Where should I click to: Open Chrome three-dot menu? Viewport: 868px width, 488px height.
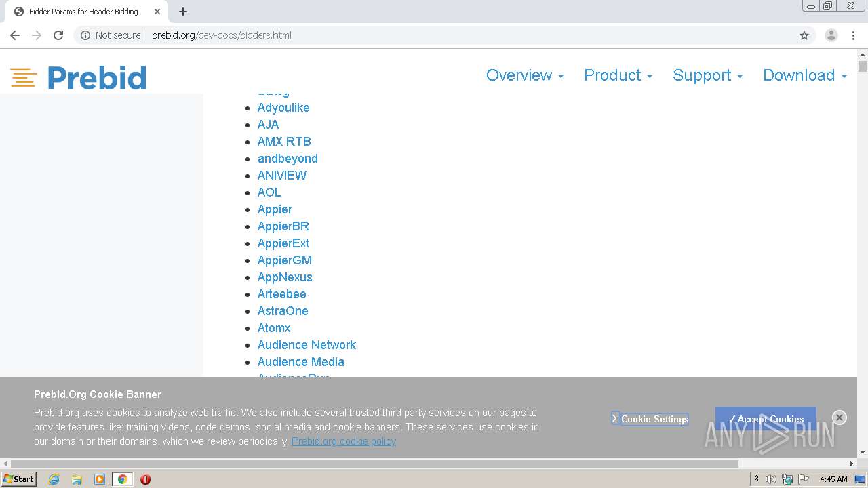click(853, 35)
